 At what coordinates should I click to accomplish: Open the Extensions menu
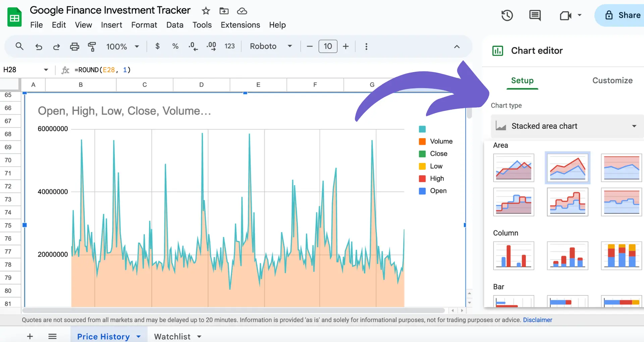pyautogui.click(x=240, y=25)
